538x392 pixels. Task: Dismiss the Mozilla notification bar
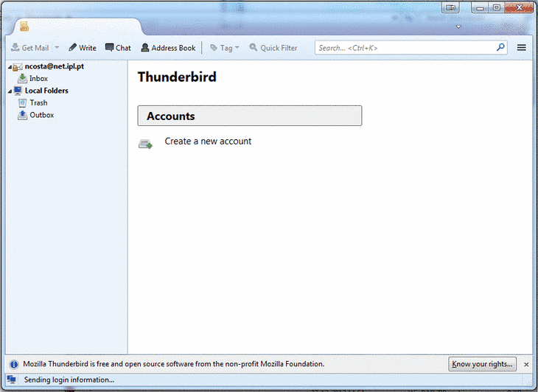[x=526, y=365]
